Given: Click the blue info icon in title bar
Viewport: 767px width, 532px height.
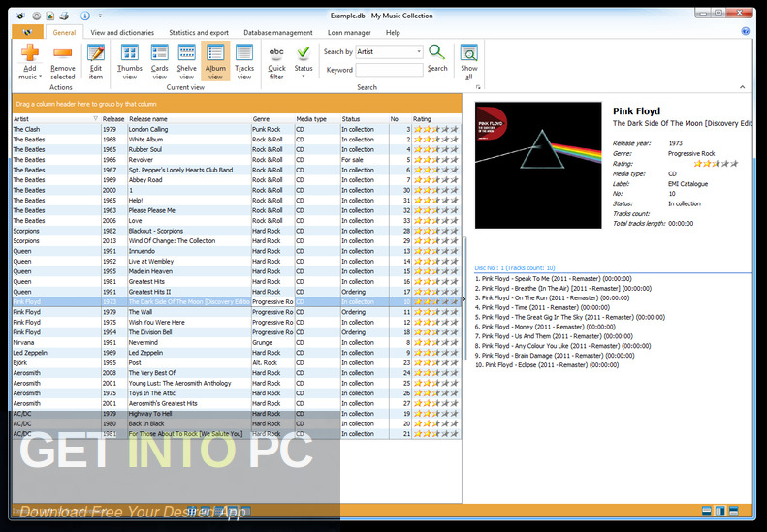Looking at the screenshot, I should click(x=85, y=16).
